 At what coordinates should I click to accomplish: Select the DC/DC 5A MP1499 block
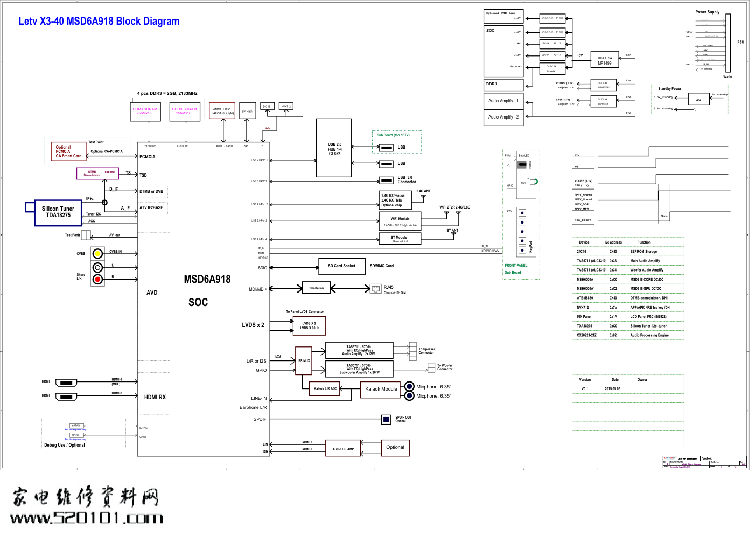605,60
